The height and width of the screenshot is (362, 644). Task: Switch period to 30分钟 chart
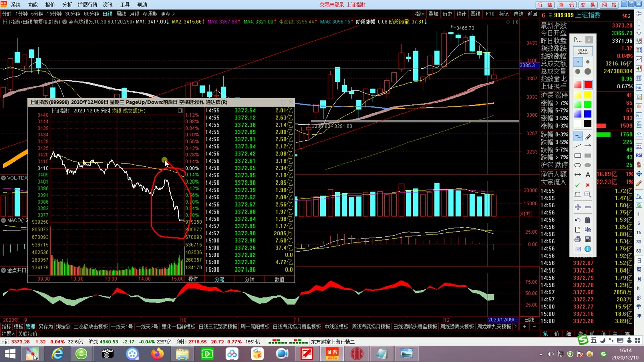72,14
